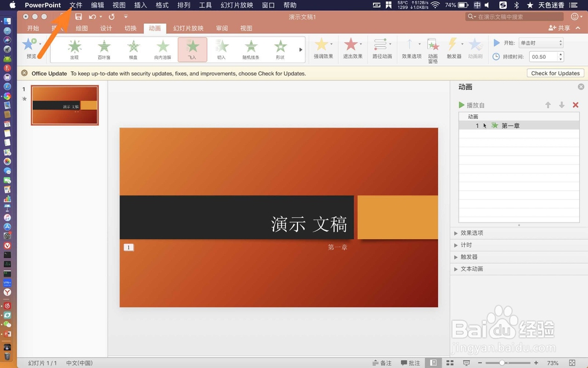
Task: Switch to the 绘图 ribbon tab
Action: coord(81,28)
